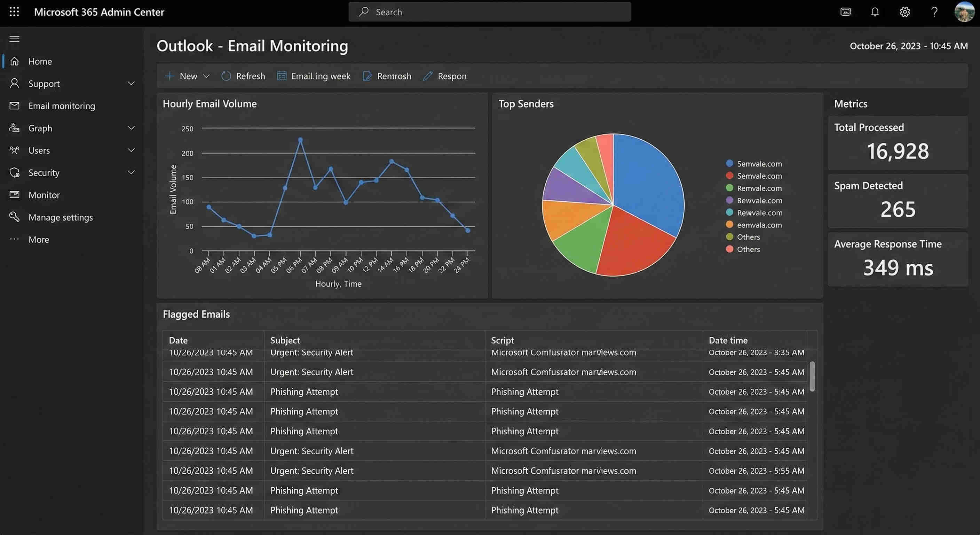The width and height of the screenshot is (980, 535).
Task: Open the feedback keyboard icon in header
Action: 845,12
